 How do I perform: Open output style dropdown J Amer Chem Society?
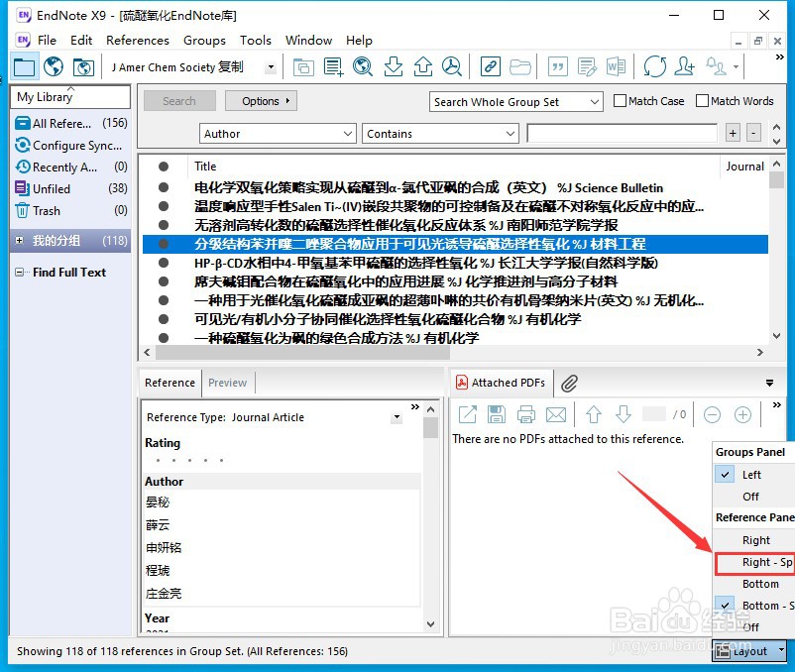coord(271,66)
